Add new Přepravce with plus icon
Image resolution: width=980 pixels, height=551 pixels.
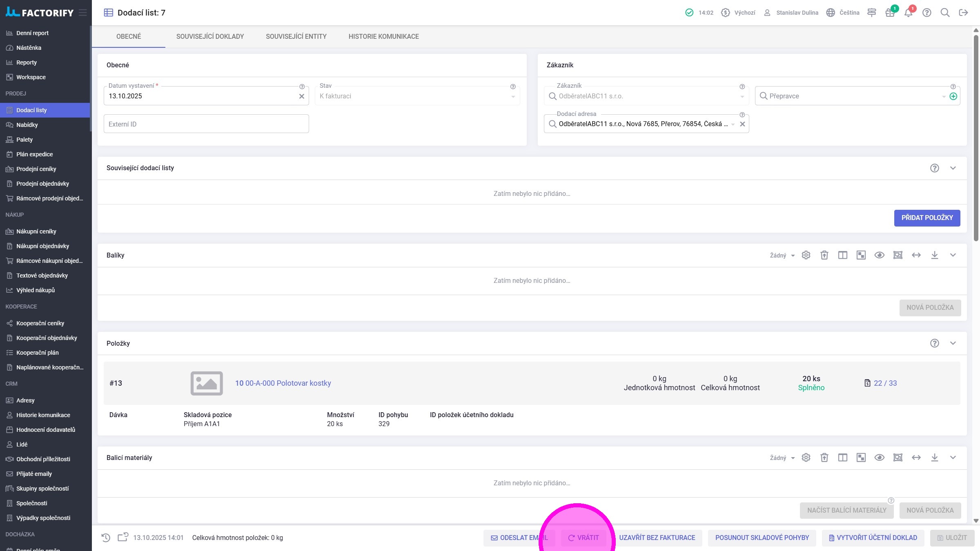coord(953,96)
